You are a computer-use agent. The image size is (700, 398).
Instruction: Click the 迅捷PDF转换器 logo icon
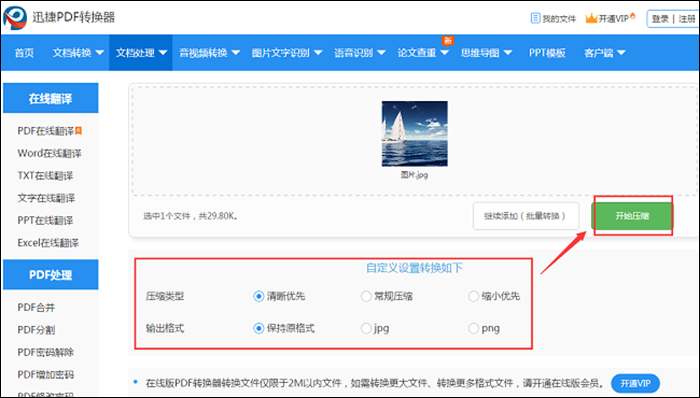point(15,18)
